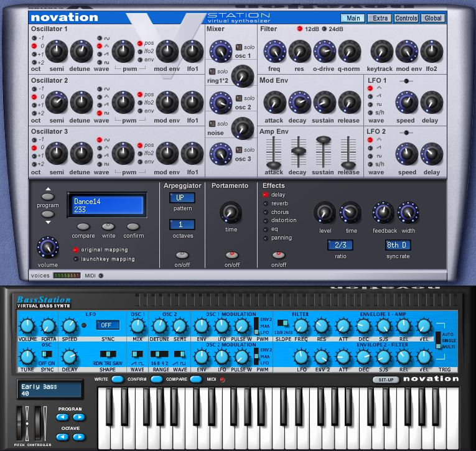Toggle solo for noise in Mixer
Image resolution: width=476 pixels, height=451 pixels.
point(212,124)
